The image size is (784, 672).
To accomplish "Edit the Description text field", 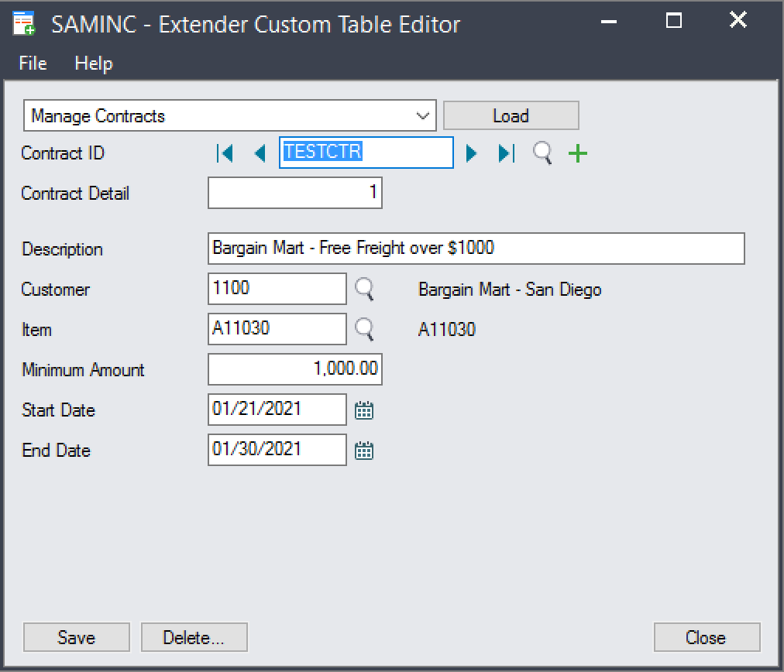I will (476, 249).
